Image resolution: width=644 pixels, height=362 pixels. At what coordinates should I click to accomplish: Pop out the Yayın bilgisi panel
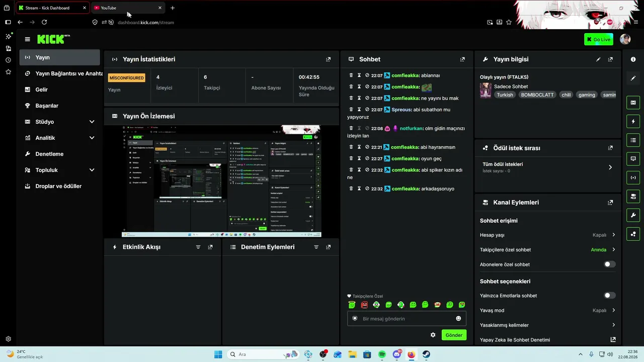coord(610,59)
